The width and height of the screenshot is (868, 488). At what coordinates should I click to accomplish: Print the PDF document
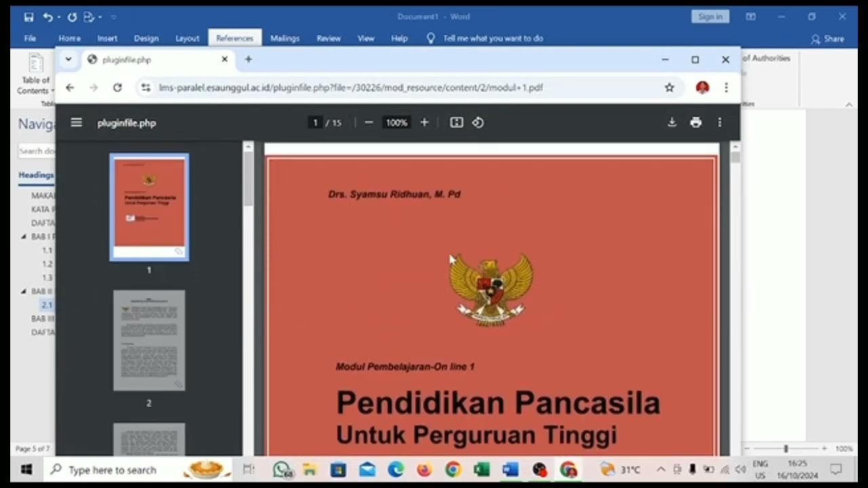pyautogui.click(x=696, y=123)
